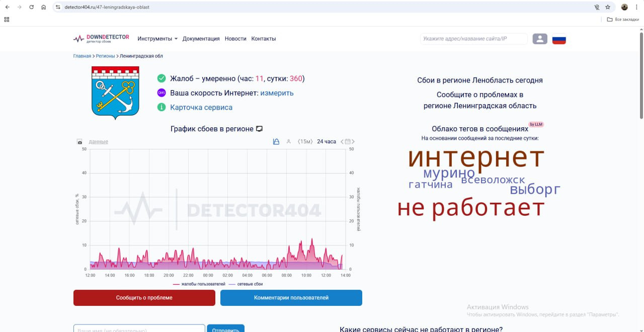Change the 15м chart interval selector
Image resolution: width=644 pixels, height=332 pixels.
pos(305,142)
